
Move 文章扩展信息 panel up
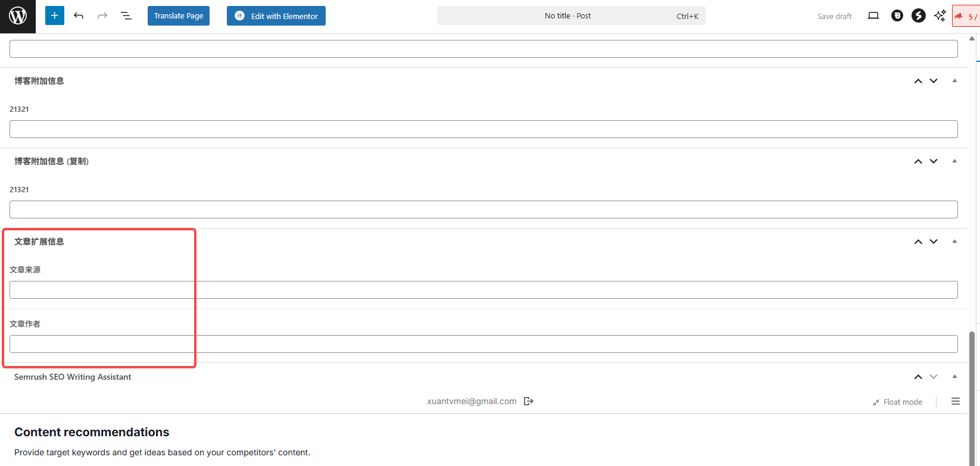coord(918,242)
